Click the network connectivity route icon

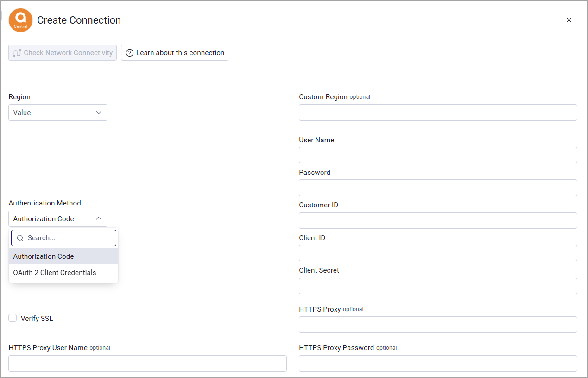pos(17,53)
